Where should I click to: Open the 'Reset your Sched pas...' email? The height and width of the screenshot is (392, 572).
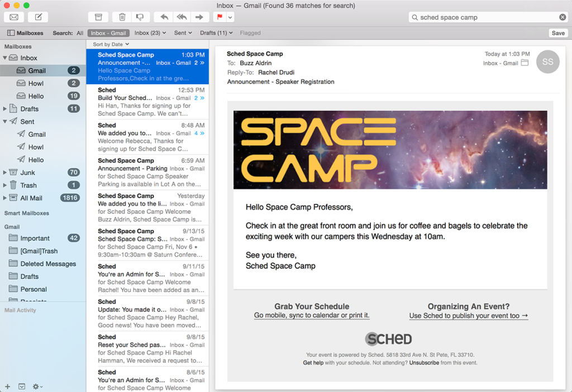click(147, 348)
